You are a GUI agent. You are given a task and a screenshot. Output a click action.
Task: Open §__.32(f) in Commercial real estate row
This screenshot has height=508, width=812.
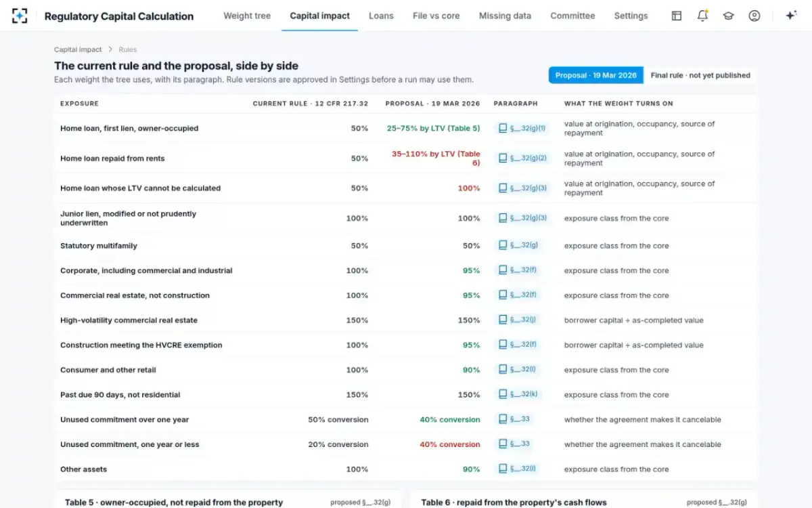pyautogui.click(x=517, y=295)
